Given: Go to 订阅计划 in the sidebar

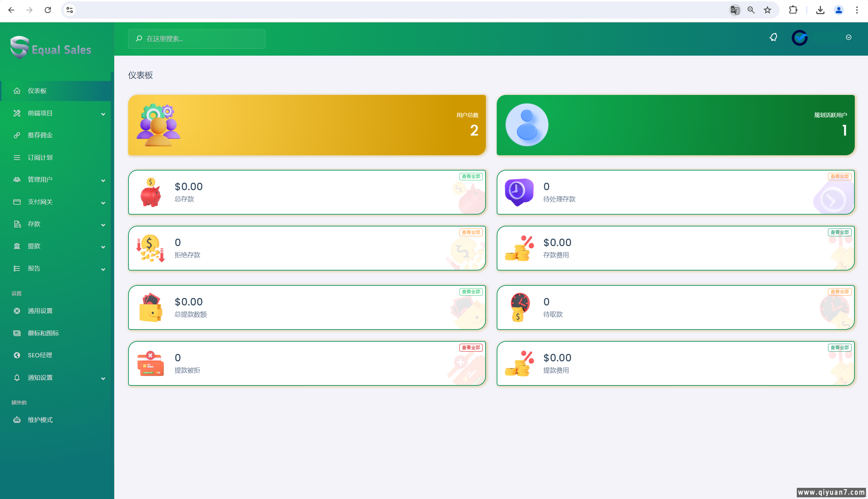Looking at the screenshot, I should (40, 158).
